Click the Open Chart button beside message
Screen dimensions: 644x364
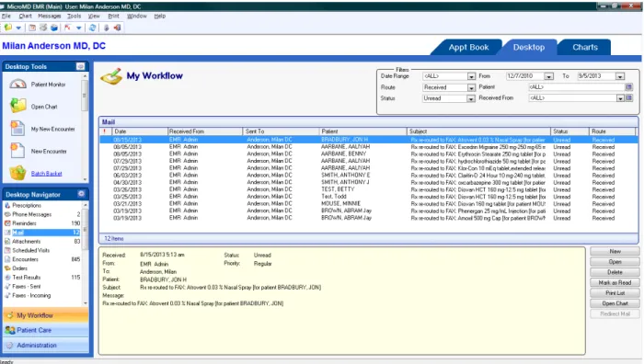615,303
